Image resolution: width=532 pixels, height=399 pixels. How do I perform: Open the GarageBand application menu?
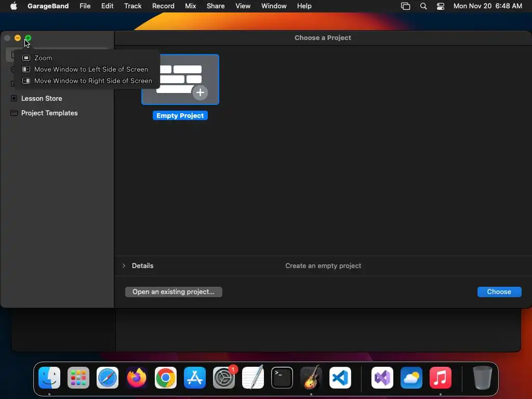[x=48, y=6]
